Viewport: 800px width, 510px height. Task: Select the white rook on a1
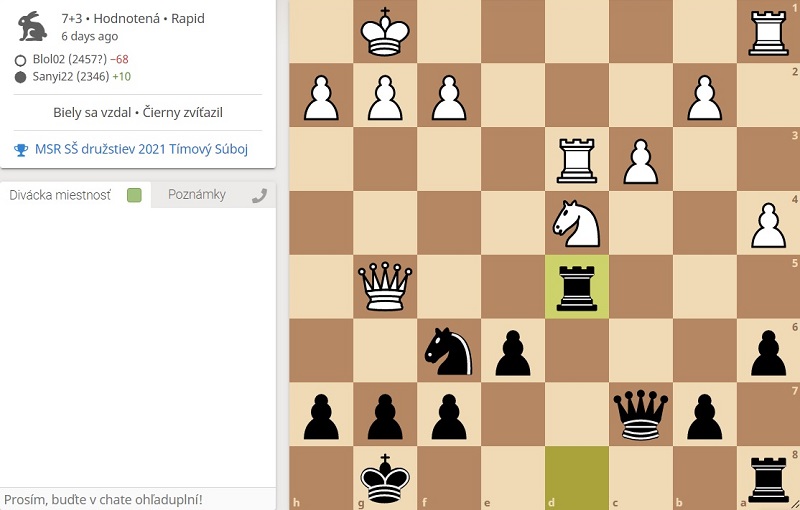tap(768, 32)
